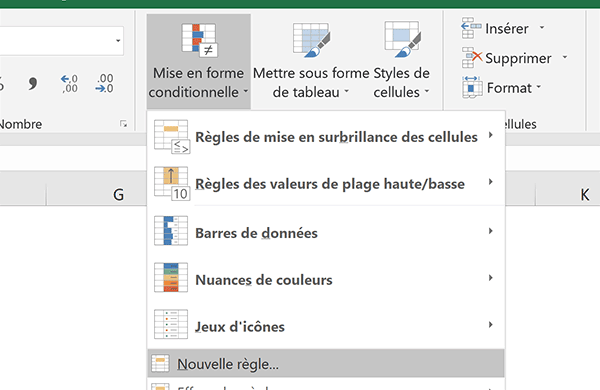
Task: Choose Nouvelle règle... menu entry
Action: click(326, 363)
